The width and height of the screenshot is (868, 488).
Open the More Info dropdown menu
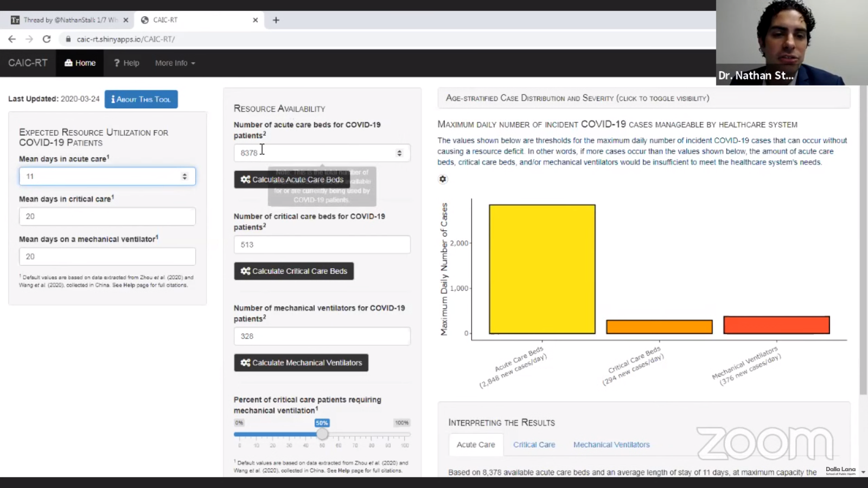(175, 63)
